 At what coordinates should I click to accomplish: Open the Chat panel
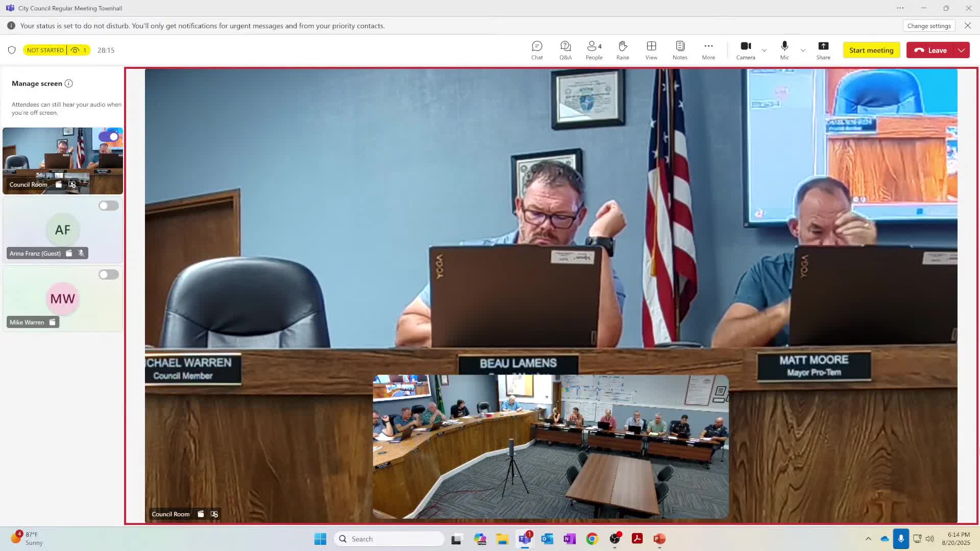pos(537,50)
